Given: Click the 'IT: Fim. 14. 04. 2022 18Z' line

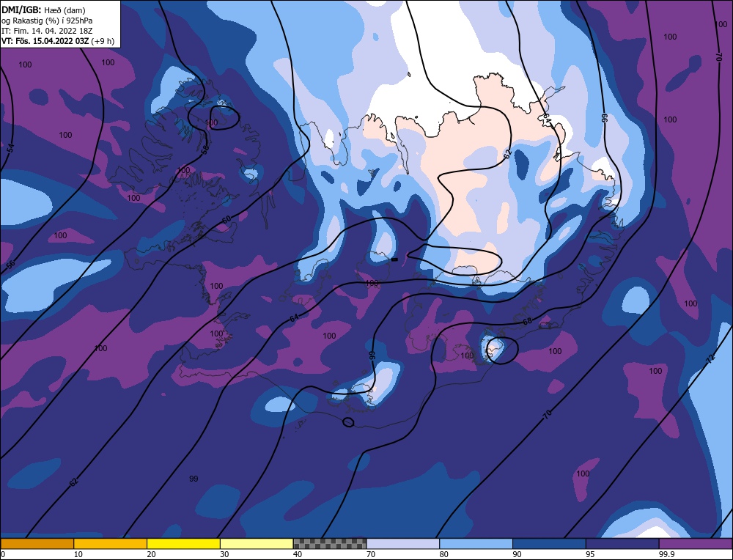Looking at the screenshot, I should click(x=47, y=31).
